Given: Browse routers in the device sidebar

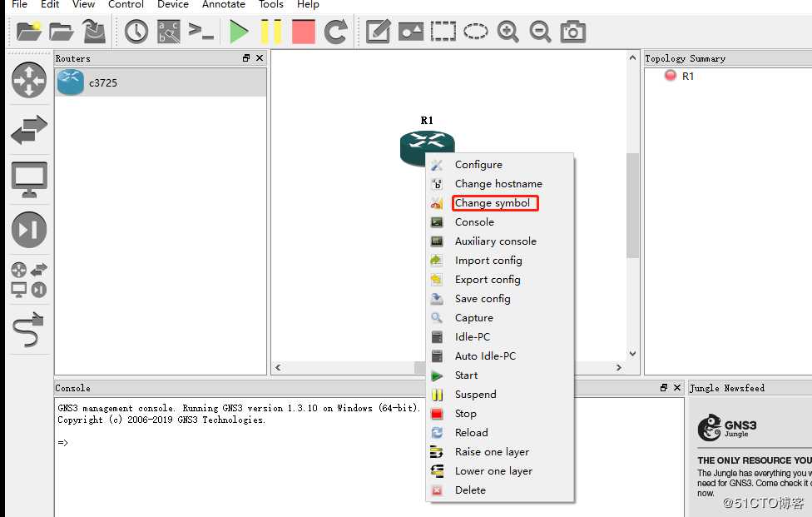Looking at the screenshot, I should [29, 80].
